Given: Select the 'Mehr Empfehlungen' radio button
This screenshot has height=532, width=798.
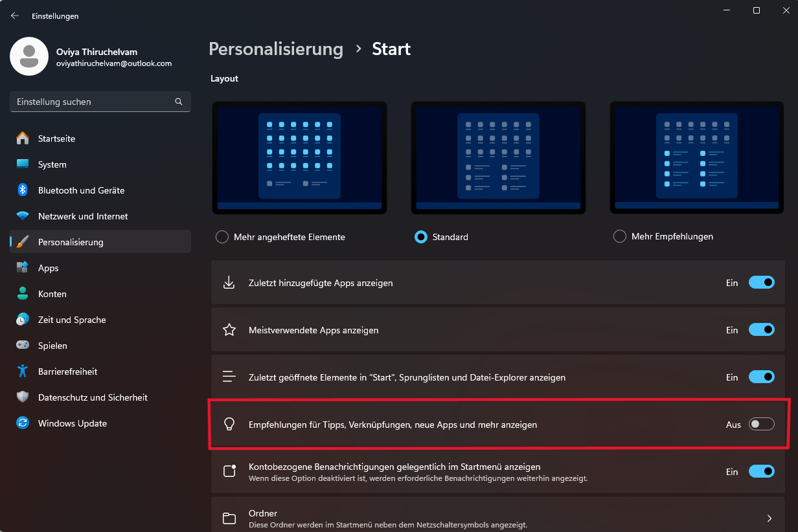Looking at the screenshot, I should 620,237.
